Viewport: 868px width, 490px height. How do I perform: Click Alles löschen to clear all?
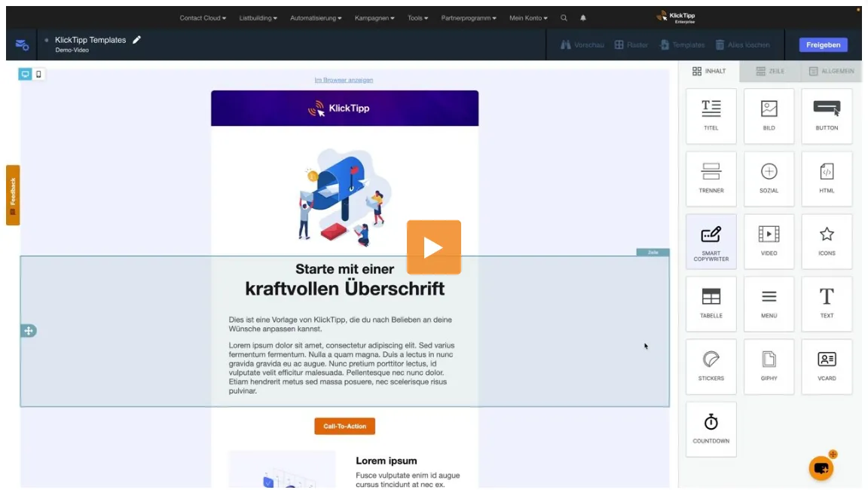[742, 44]
